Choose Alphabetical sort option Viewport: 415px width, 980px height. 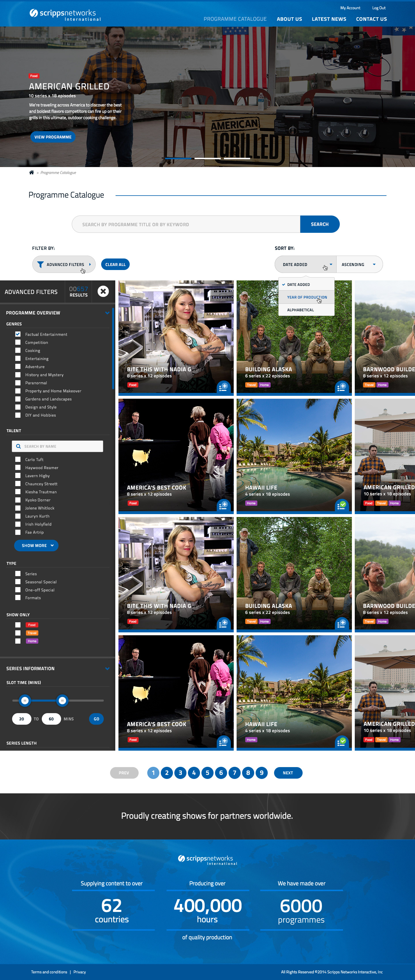[x=306, y=310]
